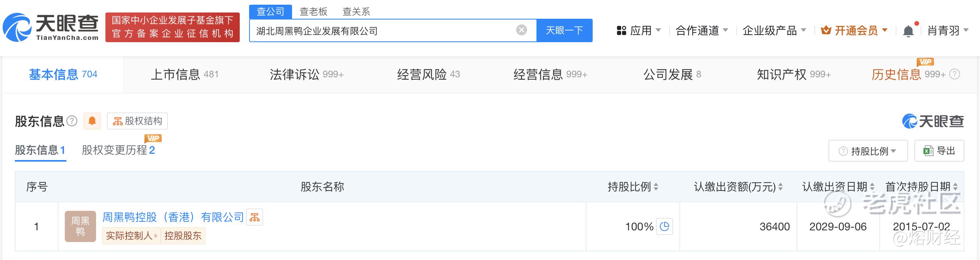Click the TianYanCha logo at top left

[x=51, y=27]
